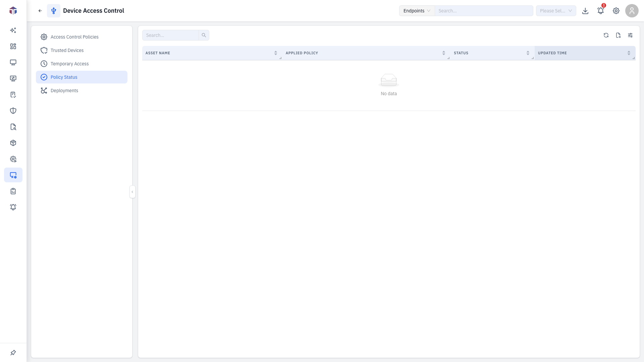The image size is (644, 362).
Task: Click the table search magnifier button
Action: (x=204, y=35)
